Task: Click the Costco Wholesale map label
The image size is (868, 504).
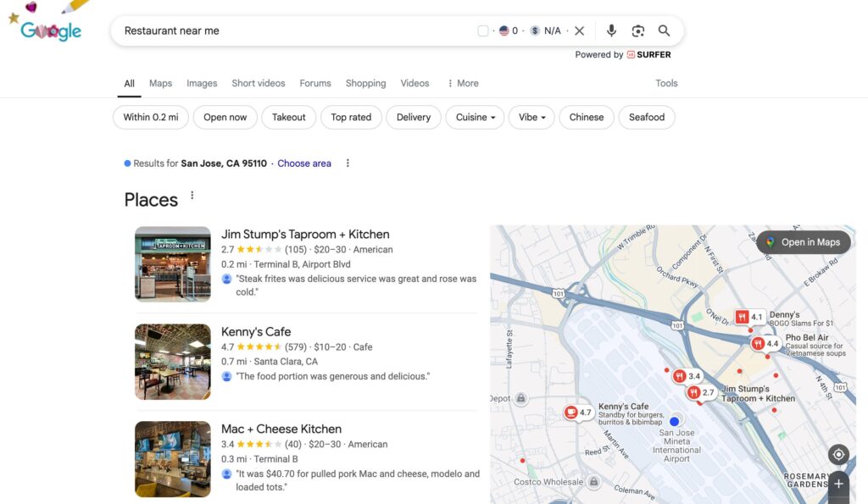Action: [548, 482]
